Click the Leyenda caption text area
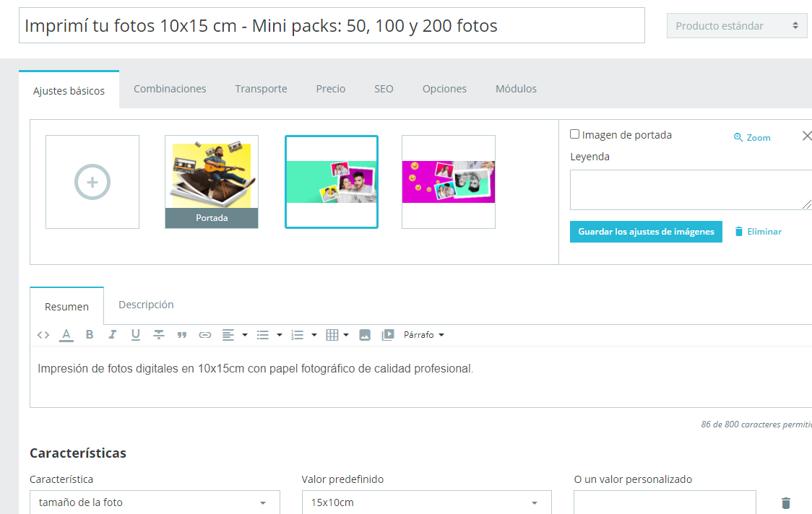This screenshot has width=812, height=514. coord(691,189)
